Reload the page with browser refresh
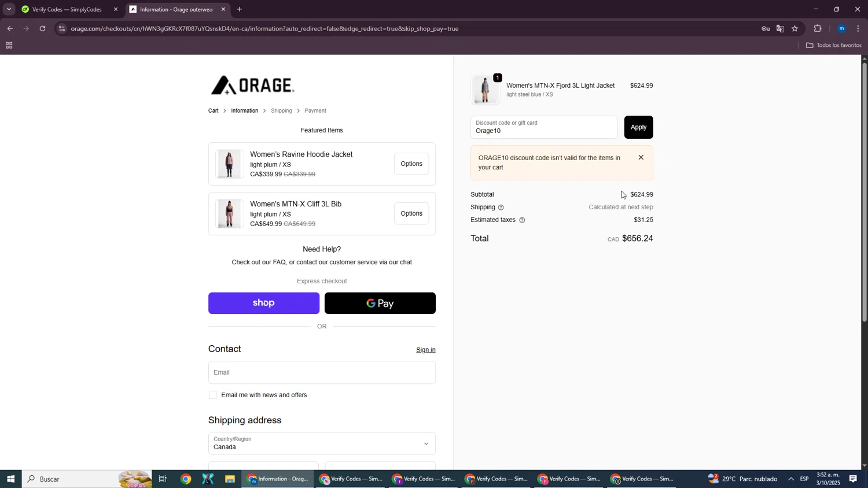 43,28
